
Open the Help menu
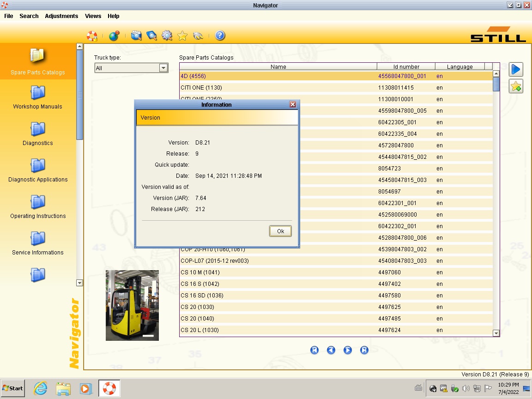[x=113, y=16]
